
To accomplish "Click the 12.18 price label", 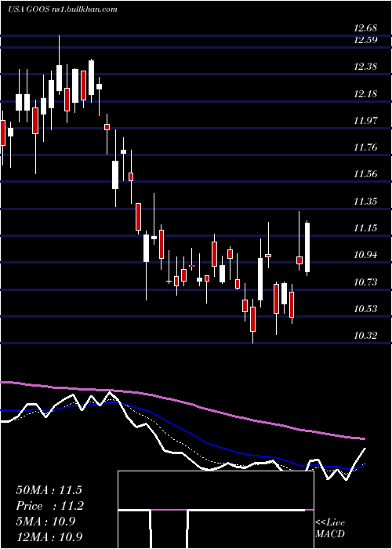I will (365, 93).
